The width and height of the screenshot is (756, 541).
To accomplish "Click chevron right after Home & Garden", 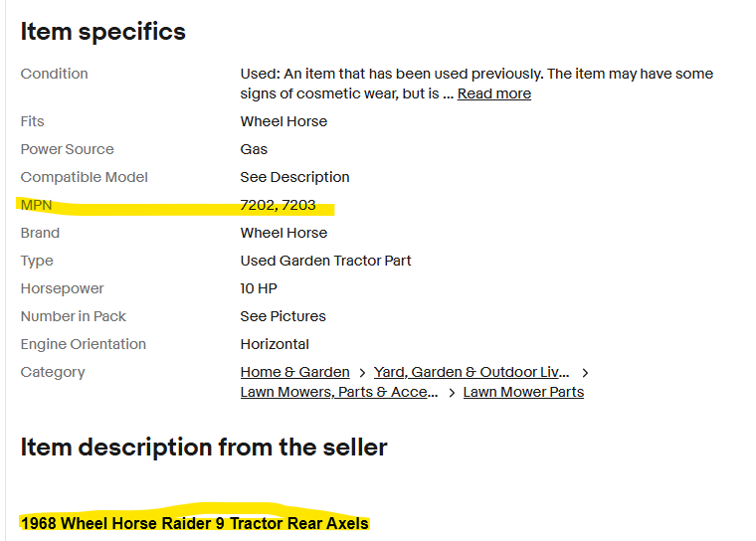I will coord(362,372).
